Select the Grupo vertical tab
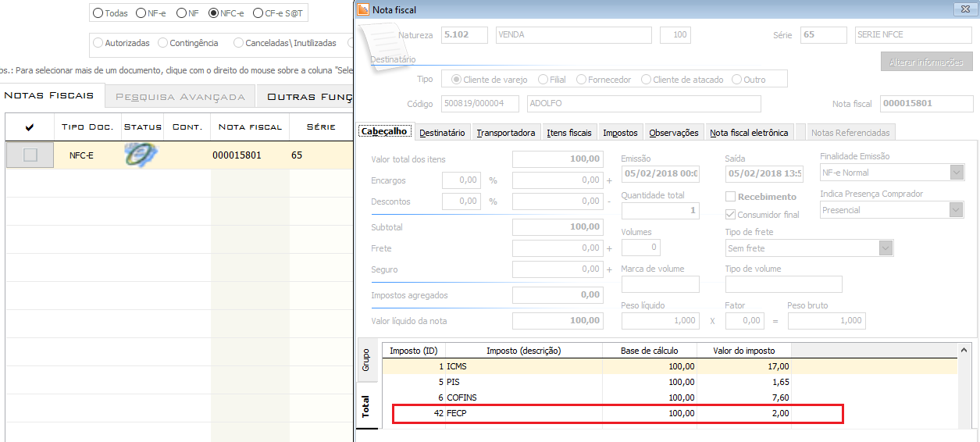The height and width of the screenshot is (442, 980). tap(365, 360)
